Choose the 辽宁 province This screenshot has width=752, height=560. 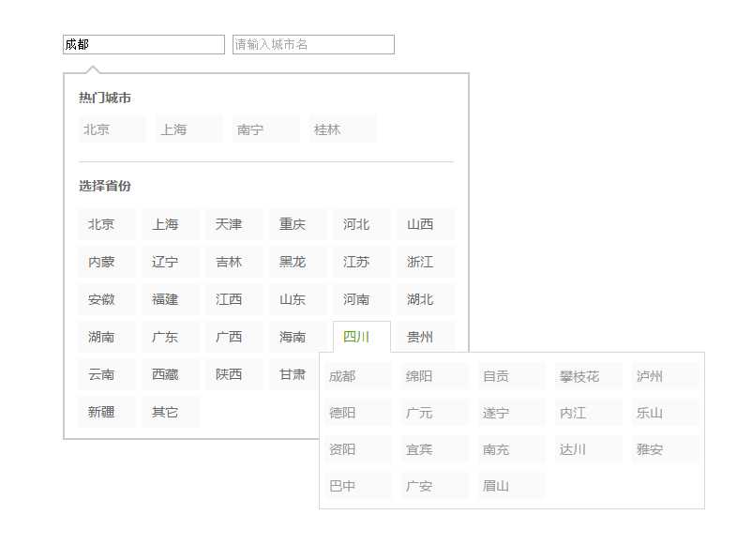[x=171, y=262]
